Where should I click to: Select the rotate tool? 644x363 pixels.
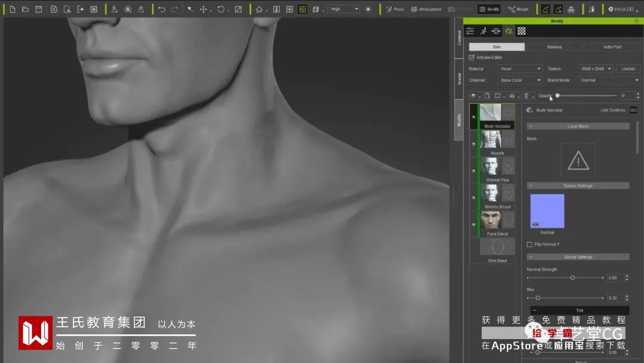pyautogui.click(x=221, y=9)
